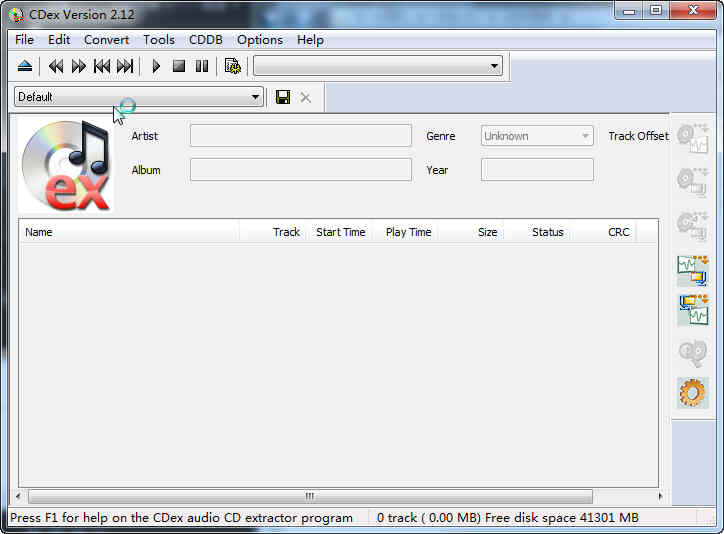The image size is (724, 534).
Task: Click the left scroll arrow of track list
Action: (x=18, y=497)
